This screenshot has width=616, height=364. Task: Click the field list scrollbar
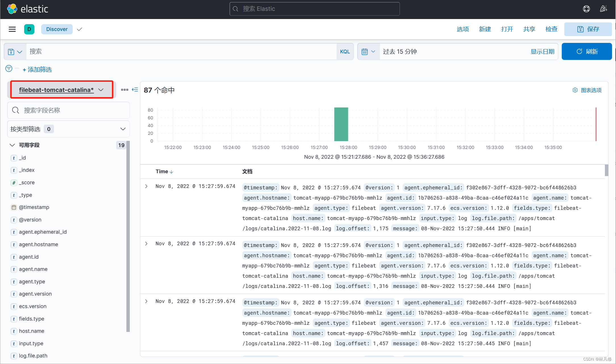(x=128, y=236)
